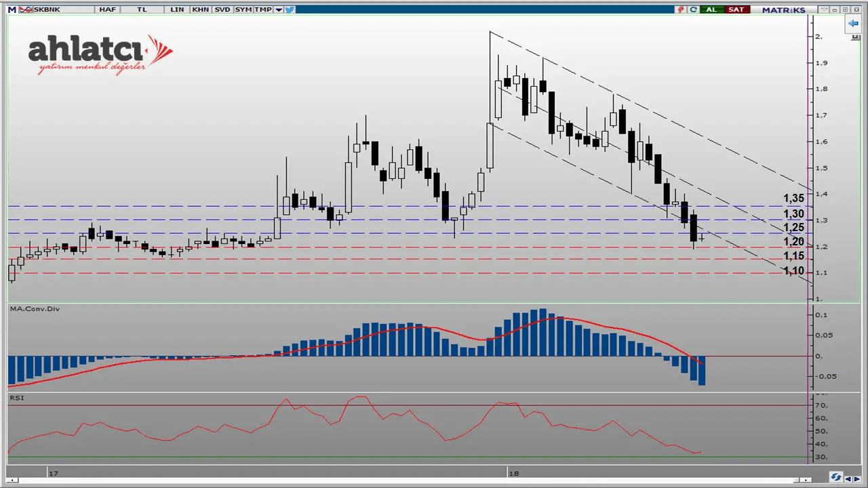Click the blue sync arrows icon
868x488 pixels.
(x=836, y=476)
